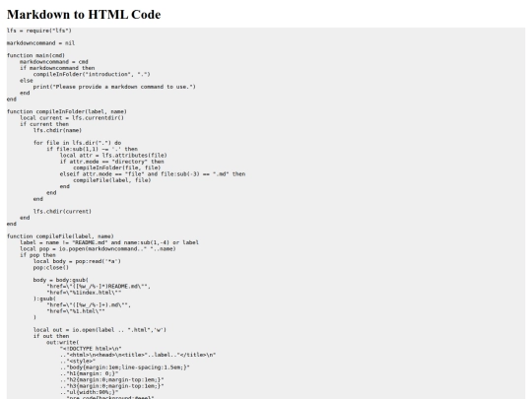Click the 'h1{margin: 0;}' line

[x=89, y=373]
